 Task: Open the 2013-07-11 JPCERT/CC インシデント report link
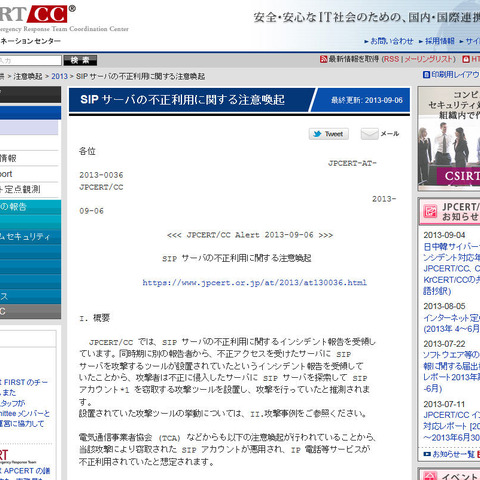tap(452, 426)
